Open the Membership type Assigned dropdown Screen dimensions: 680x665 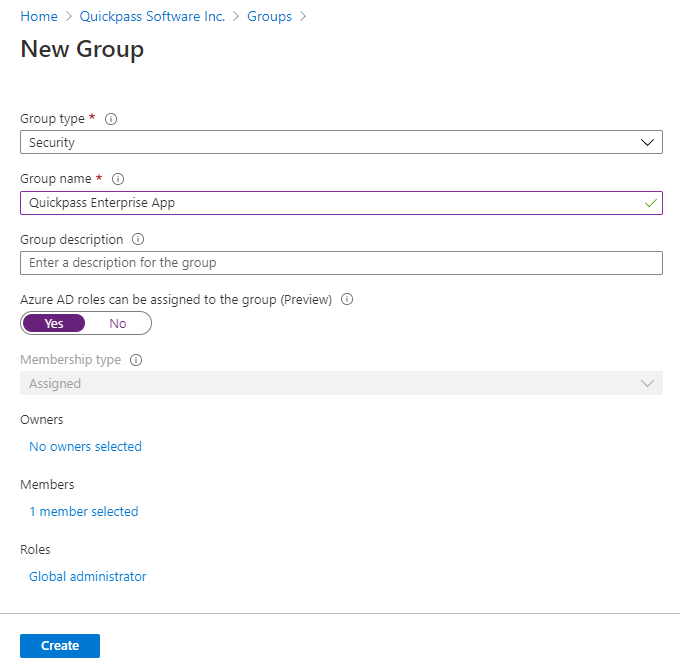tap(341, 383)
